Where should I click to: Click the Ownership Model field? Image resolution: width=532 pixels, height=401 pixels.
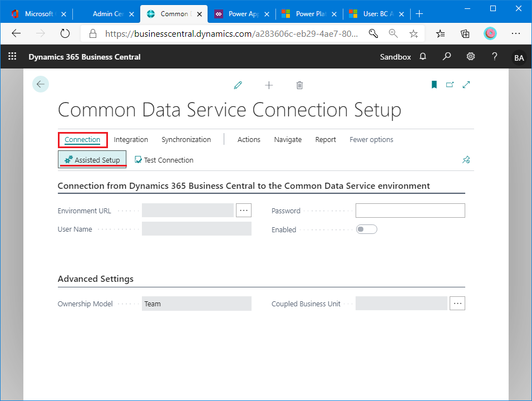click(196, 303)
